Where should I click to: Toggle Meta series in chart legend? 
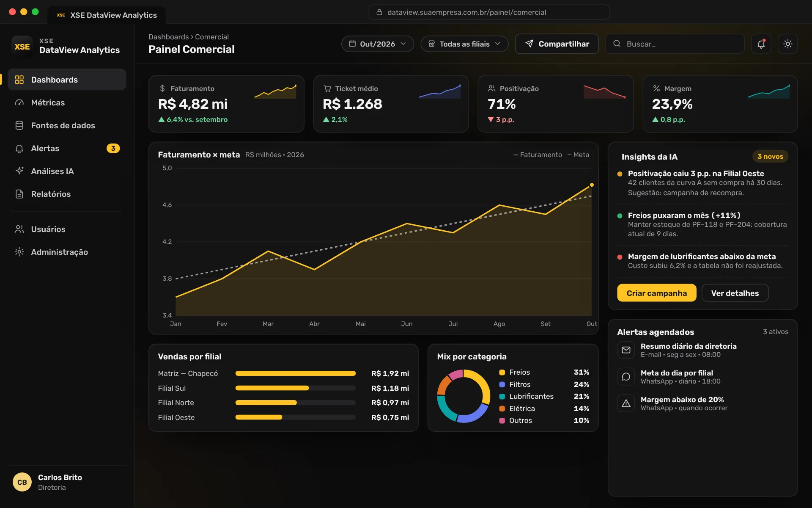578,155
